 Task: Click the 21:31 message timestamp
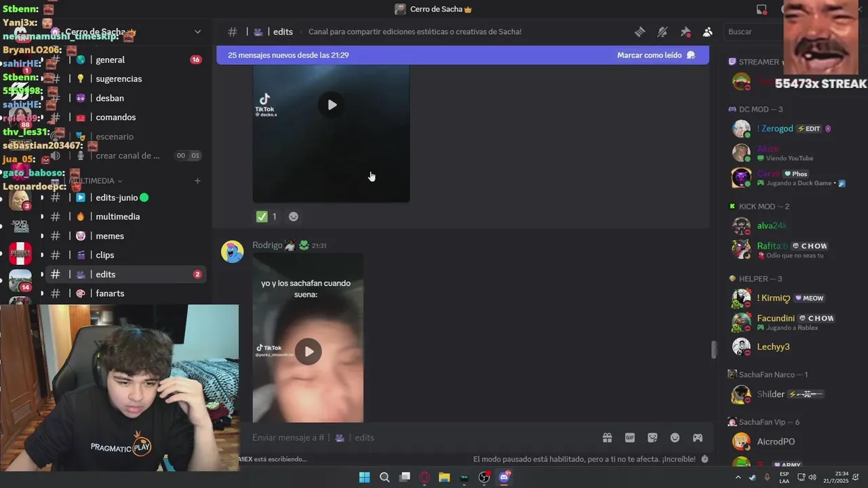pyautogui.click(x=319, y=246)
